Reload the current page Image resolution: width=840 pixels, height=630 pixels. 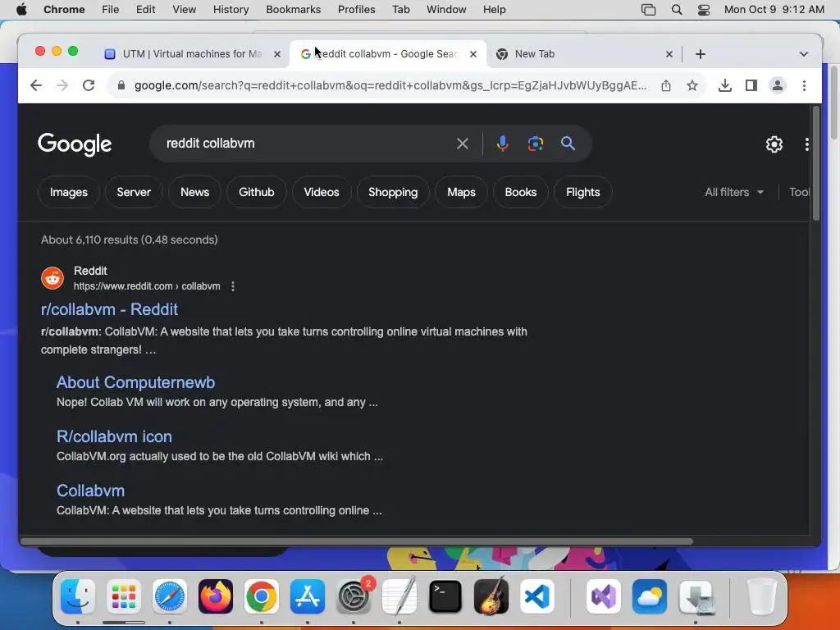(89, 85)
